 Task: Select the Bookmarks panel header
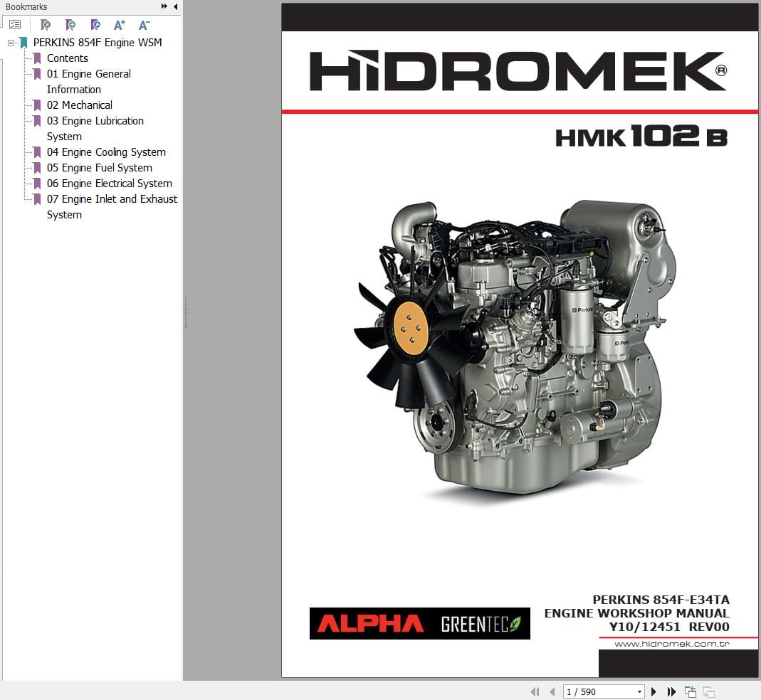click(26, 6)
